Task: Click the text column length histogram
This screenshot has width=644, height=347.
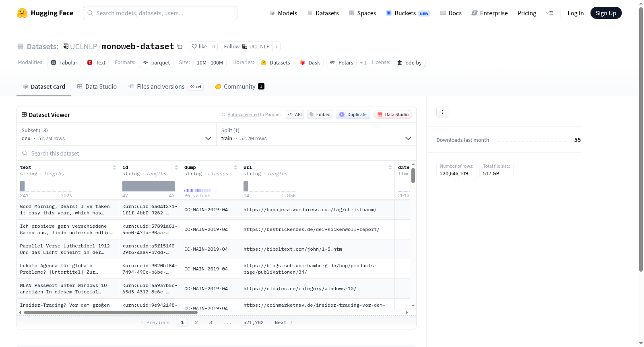Action: (46, 186)
